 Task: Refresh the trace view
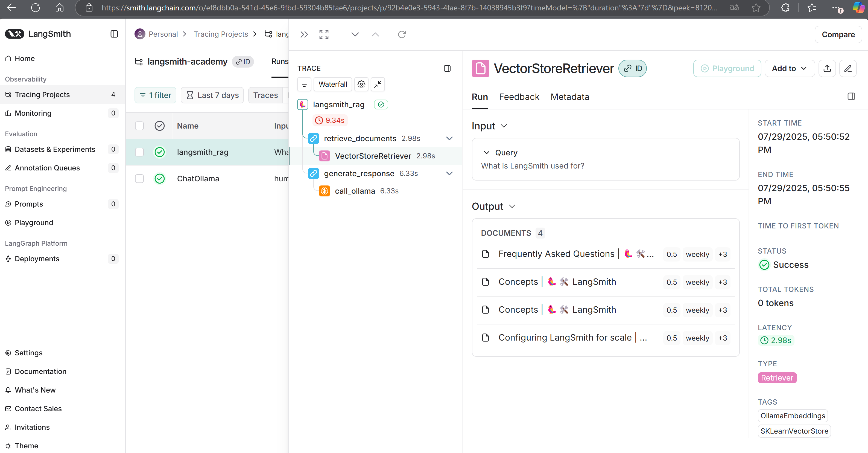click(402, 34)
